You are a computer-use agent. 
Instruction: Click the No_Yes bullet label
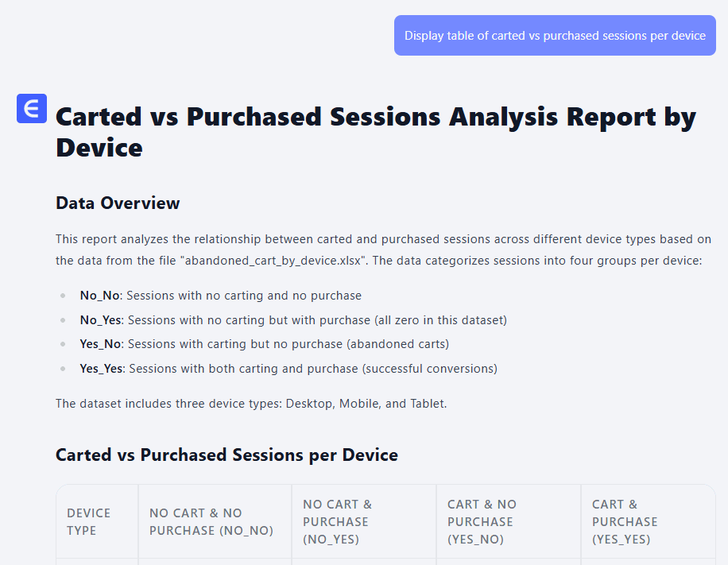point(101,320)
